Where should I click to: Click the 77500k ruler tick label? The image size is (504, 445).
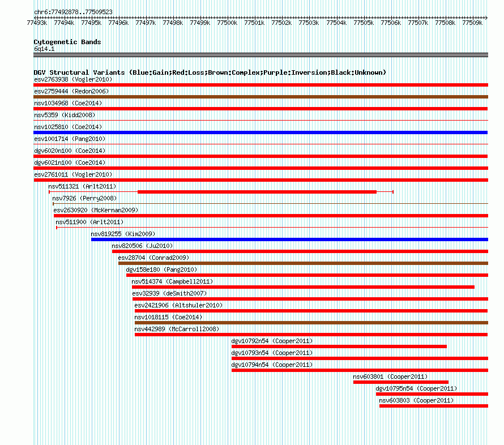pyautogui.click(x=227, y=23)
